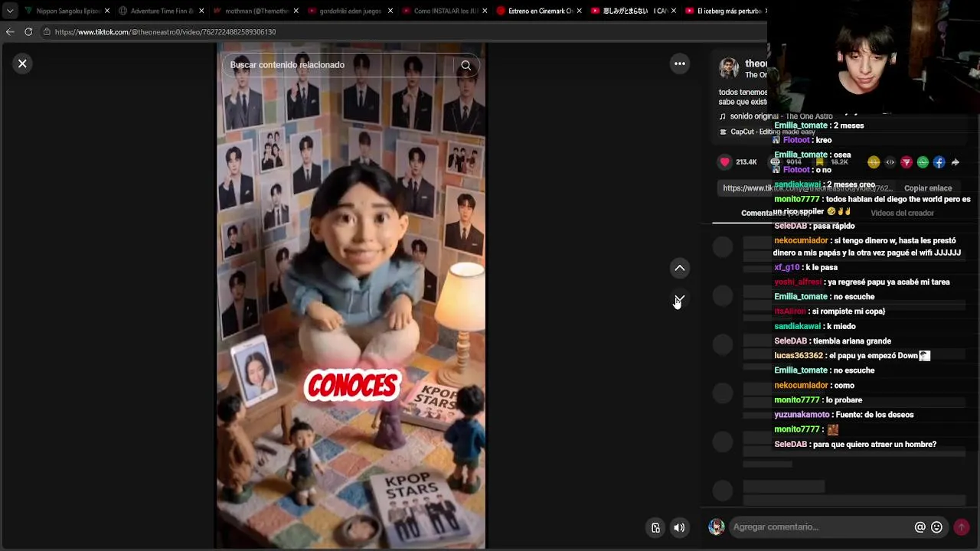This screenshot has height=551, width=980.
Task: Click the 'sonido original - The One Astro' link
Action: click(x=781, y=116)
